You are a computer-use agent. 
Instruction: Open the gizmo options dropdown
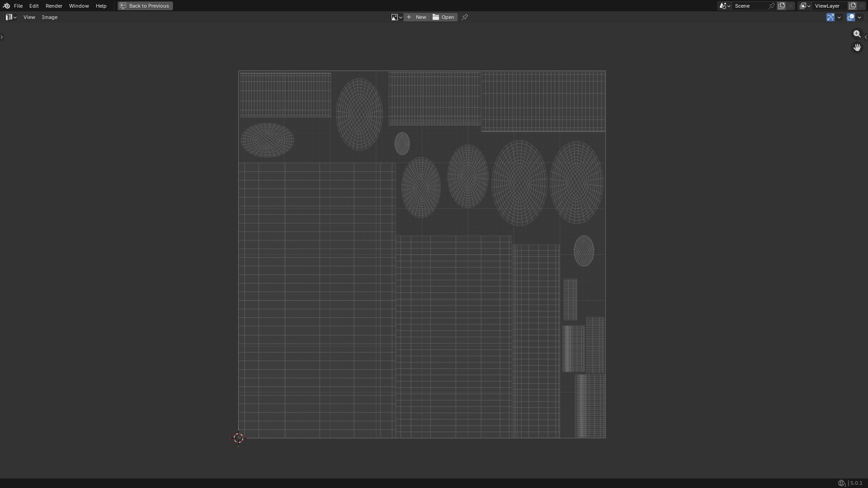pyautogui.click(x=839, y=17)
